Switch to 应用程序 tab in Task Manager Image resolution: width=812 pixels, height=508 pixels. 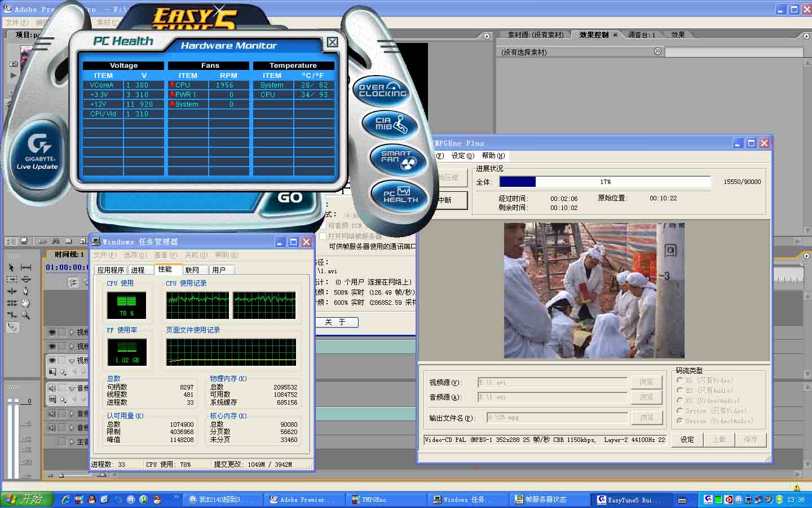coord(111,270)
